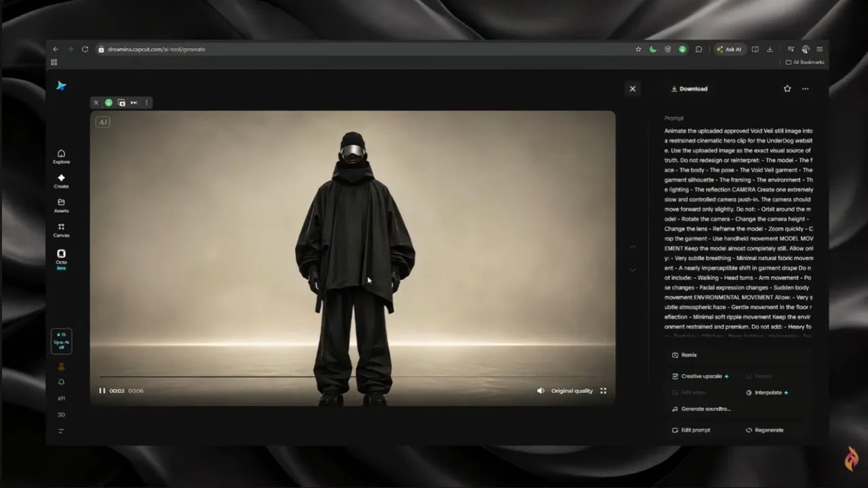
Task: Open picture-in-picture from the video toolbar
Action: (x=121, y=103)
